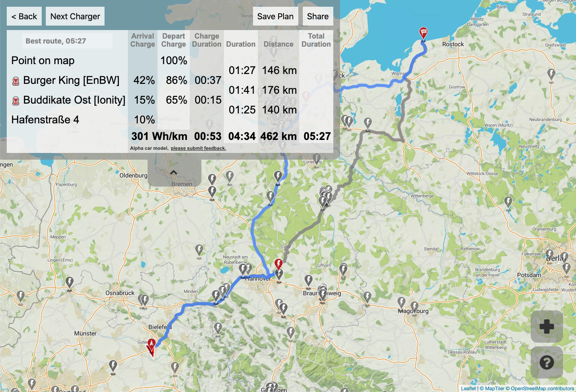The image size is (576, 392).
Task: Click the Burger King EnBW charger icon
Action: (16, 81)
